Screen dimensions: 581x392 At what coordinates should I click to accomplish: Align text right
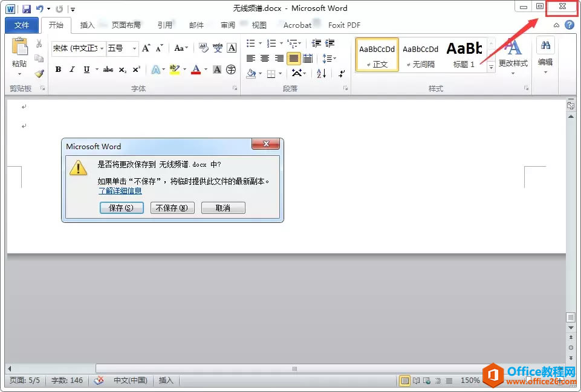tap(279, 59)
